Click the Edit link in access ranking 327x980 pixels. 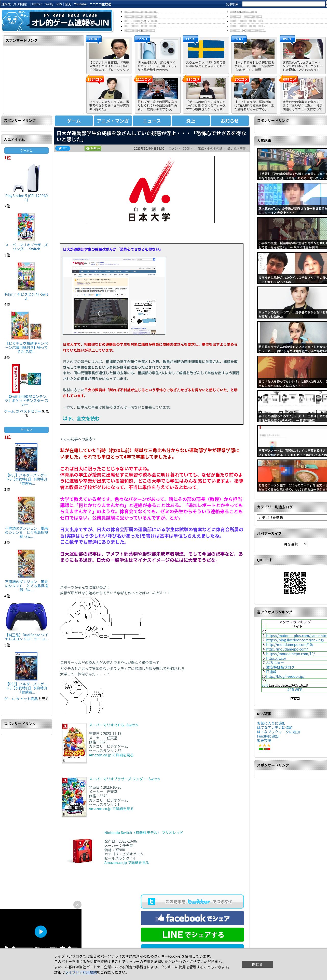click(265, 685)
